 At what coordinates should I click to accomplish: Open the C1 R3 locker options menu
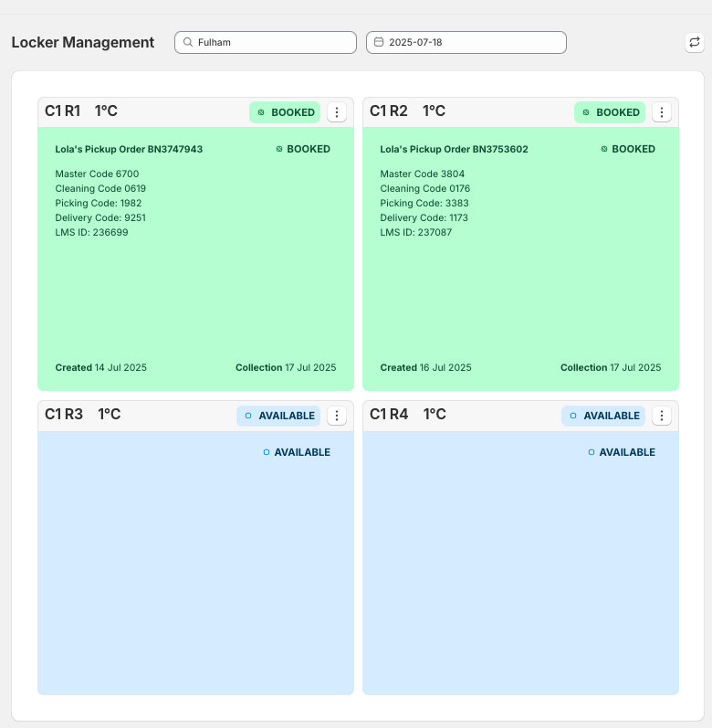pyautogui.click(x=337, y=416)
